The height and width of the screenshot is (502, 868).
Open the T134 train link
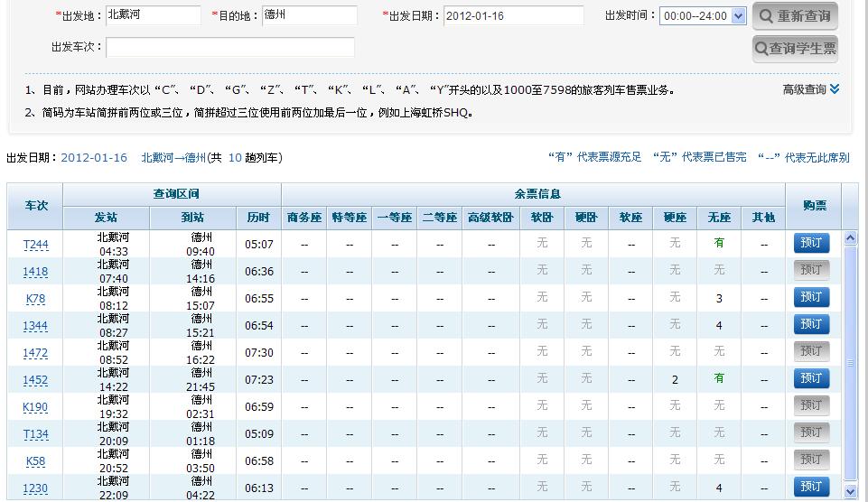(36, 434)
